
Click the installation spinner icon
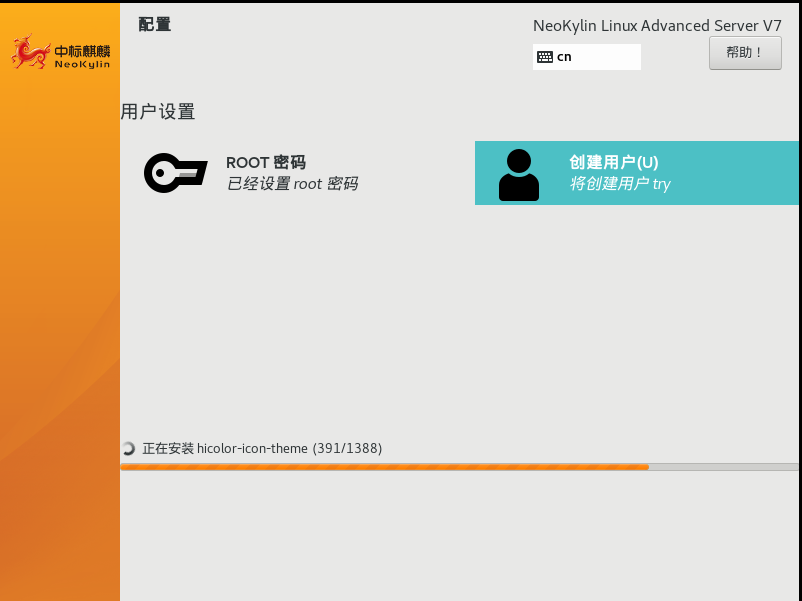(128, 449)
